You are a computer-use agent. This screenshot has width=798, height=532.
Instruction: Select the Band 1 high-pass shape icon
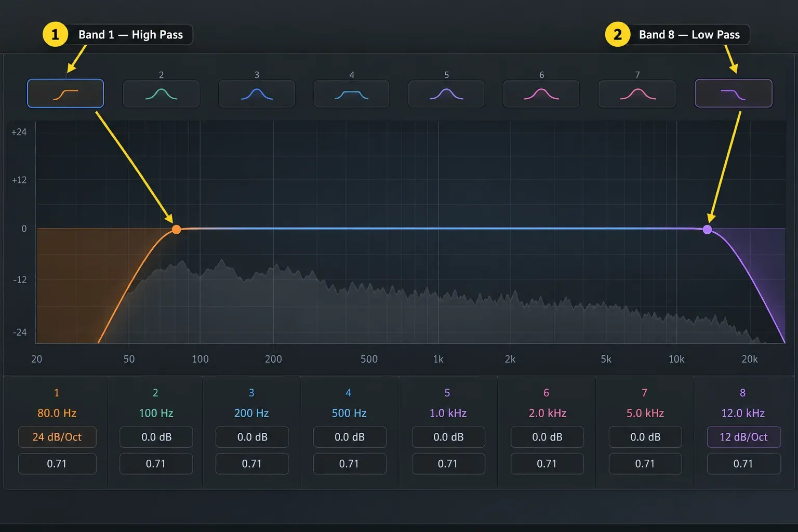tap(65, 94)
